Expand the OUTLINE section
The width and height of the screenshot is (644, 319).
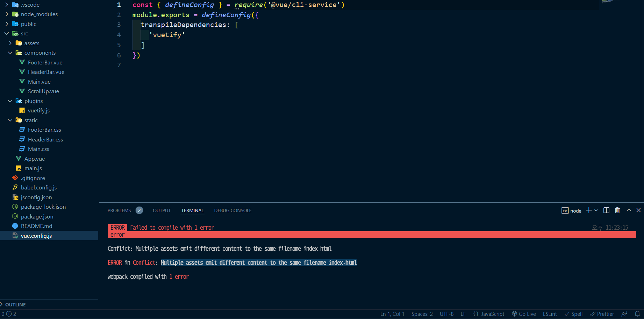pos(15,305)
